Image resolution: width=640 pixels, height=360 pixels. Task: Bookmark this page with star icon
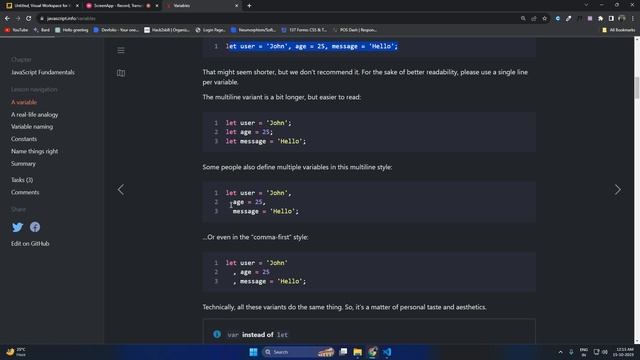(x=544, y=18)
